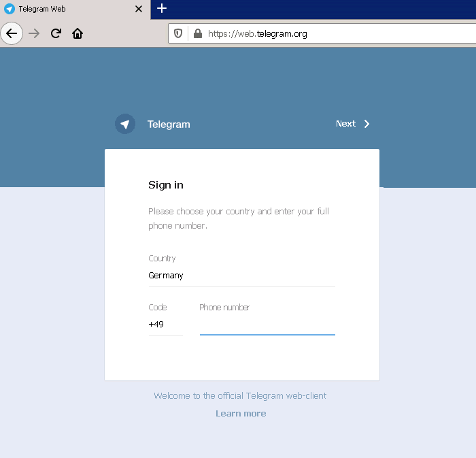
Task: Close the Telegram Web tab
Action: tap(139, 10)
